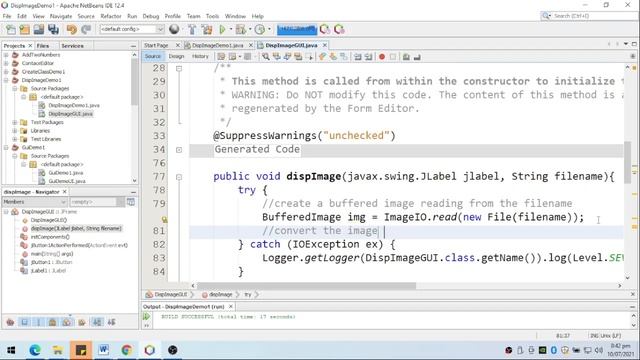This screenshot has width=640, height=360.
Task: Select main(String[] args) in the Navigator
Action: (x=52, y=254)
